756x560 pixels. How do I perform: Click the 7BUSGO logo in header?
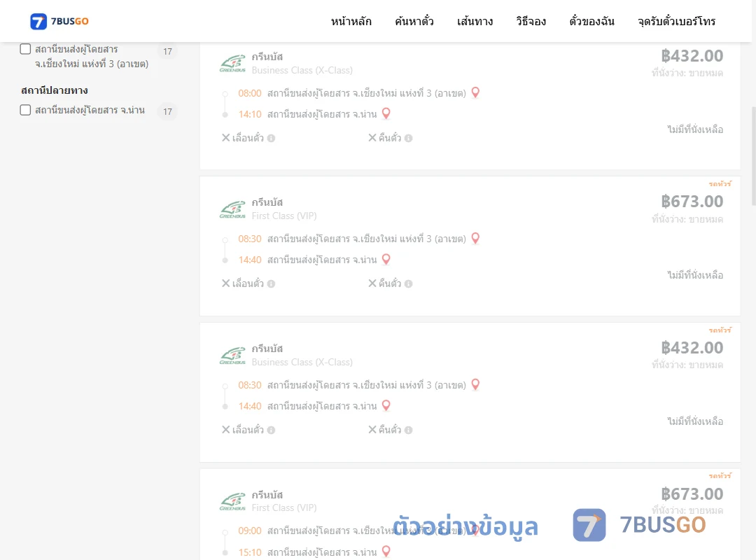[x=59, y=21]
